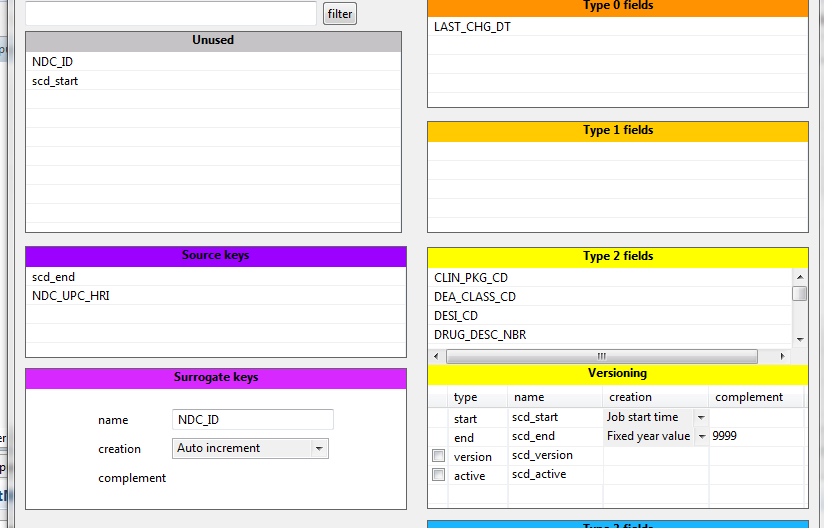
Task: Click the filter button
Action: coord(339,14)
